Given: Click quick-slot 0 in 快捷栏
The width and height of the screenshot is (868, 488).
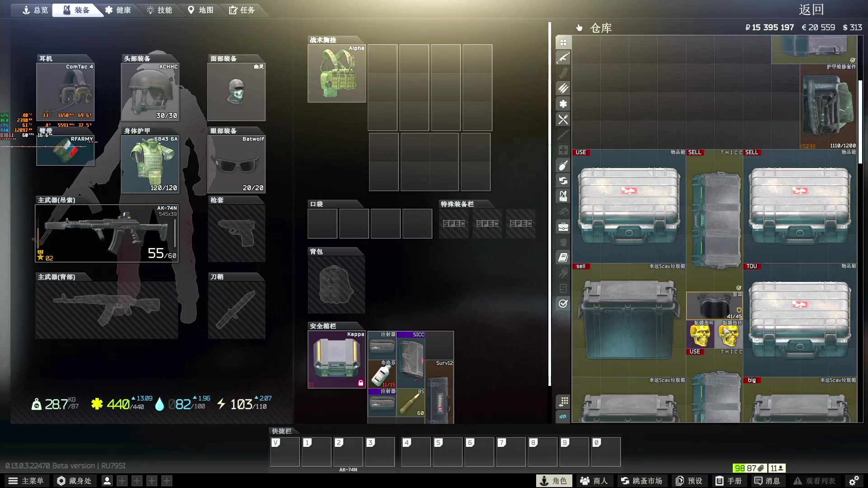Looking at the screenshot, I should [606, 452].
